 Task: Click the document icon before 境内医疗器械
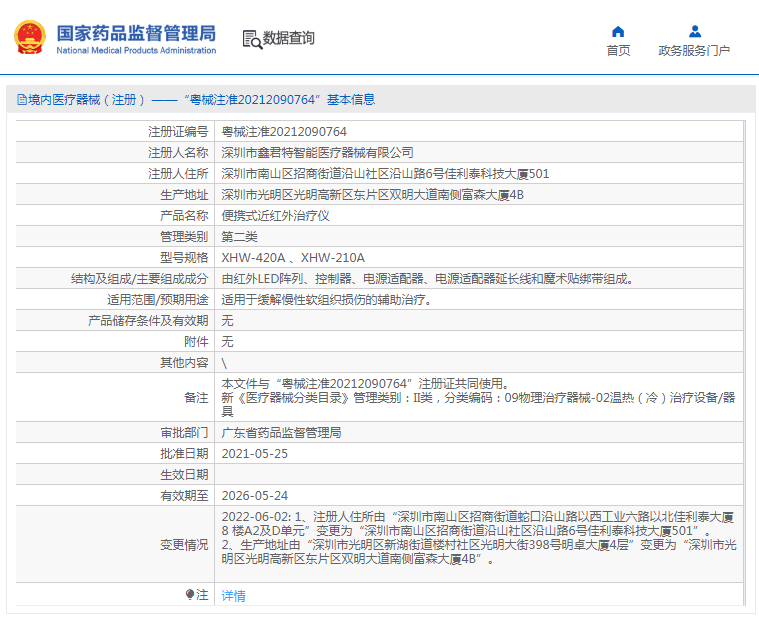pos(21,100)
